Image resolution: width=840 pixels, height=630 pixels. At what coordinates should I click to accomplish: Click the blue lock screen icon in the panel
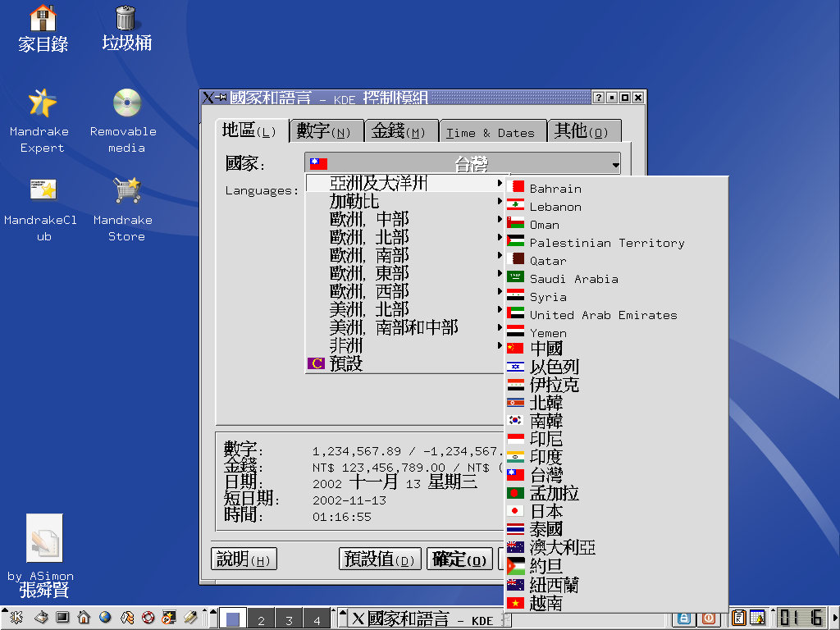683,619
